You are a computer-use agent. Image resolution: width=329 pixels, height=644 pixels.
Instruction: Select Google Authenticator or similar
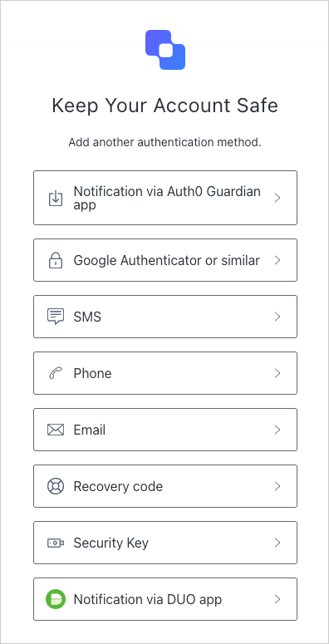[165, 260]
